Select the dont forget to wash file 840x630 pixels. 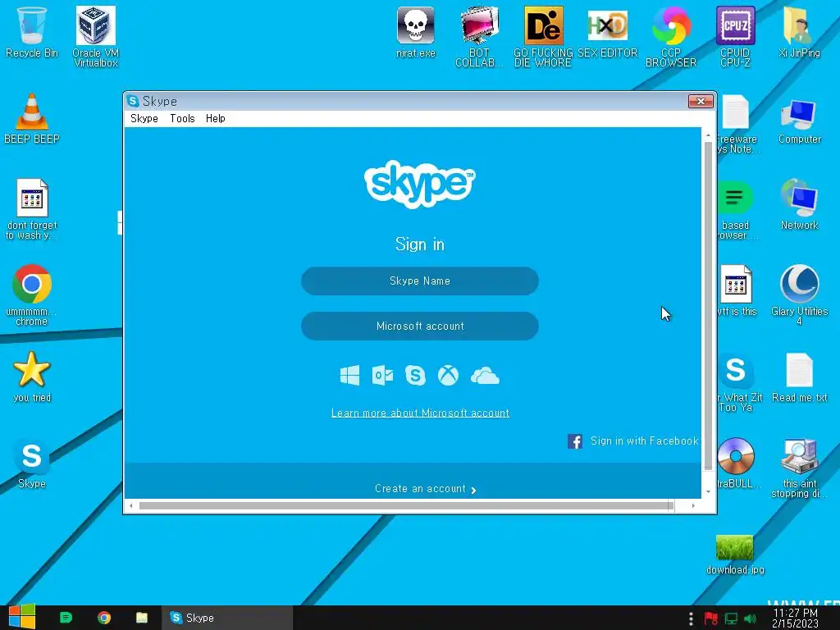click(x=32, y=209)
